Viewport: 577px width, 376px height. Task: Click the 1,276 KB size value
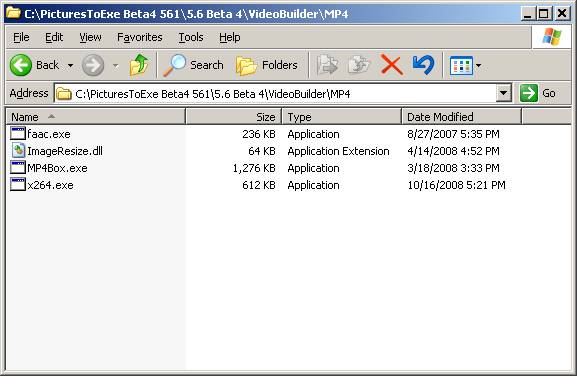point(254,168)
